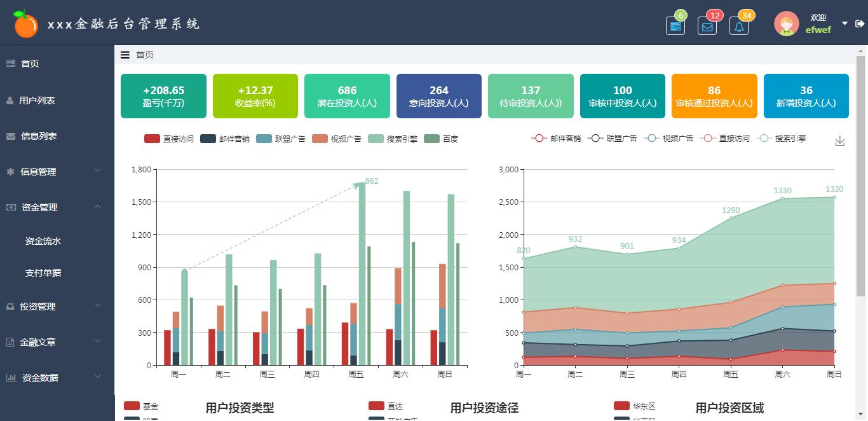The width and height of the screenshot is (868, 421).
Task: Click the 用户投资区域 chart title
Action: [x=729, y=408]
